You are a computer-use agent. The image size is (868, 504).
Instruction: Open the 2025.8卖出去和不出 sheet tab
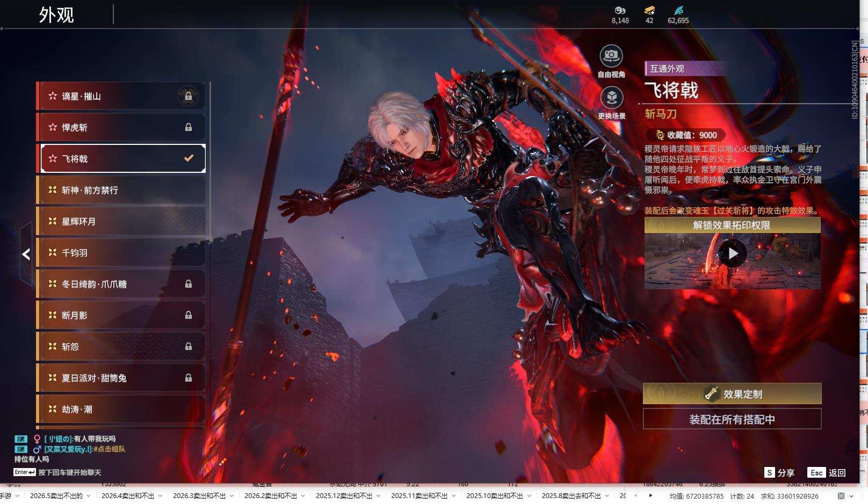pos(571,496)
